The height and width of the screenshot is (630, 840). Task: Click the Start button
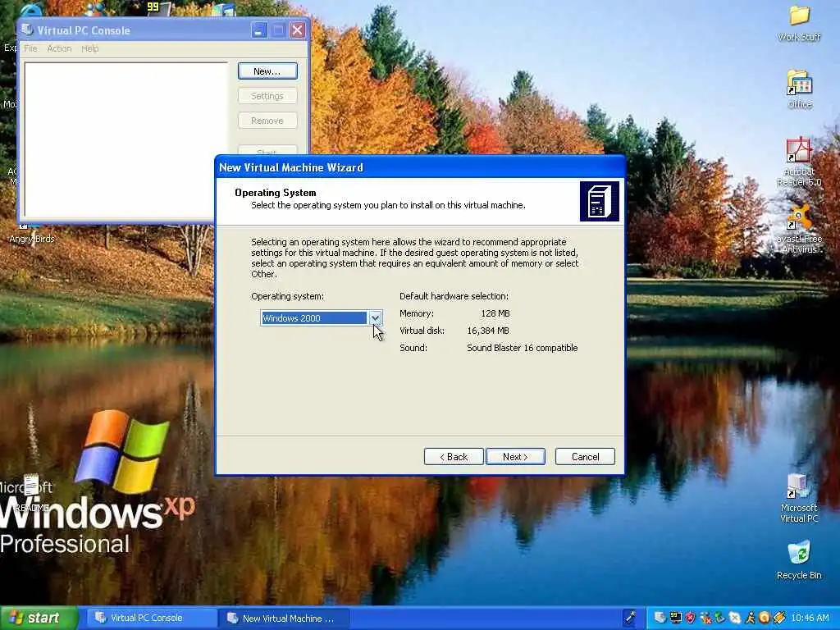pos(39,618)
